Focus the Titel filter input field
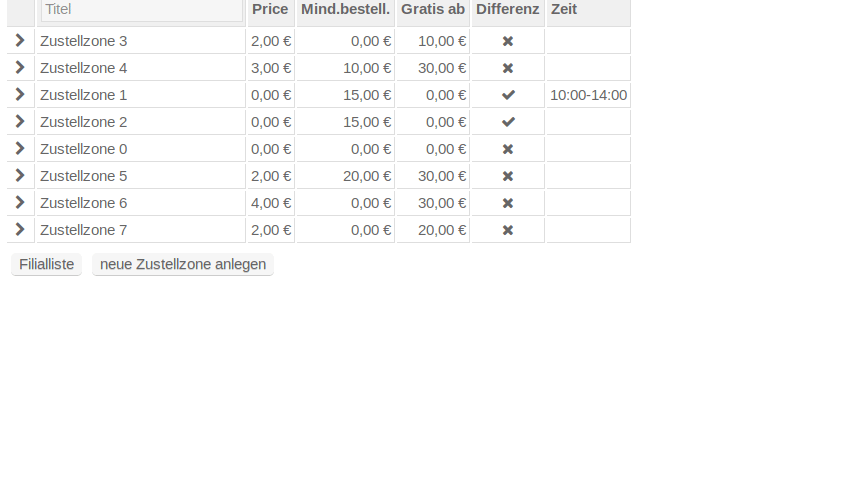864x492 pixels. (141, 10)
